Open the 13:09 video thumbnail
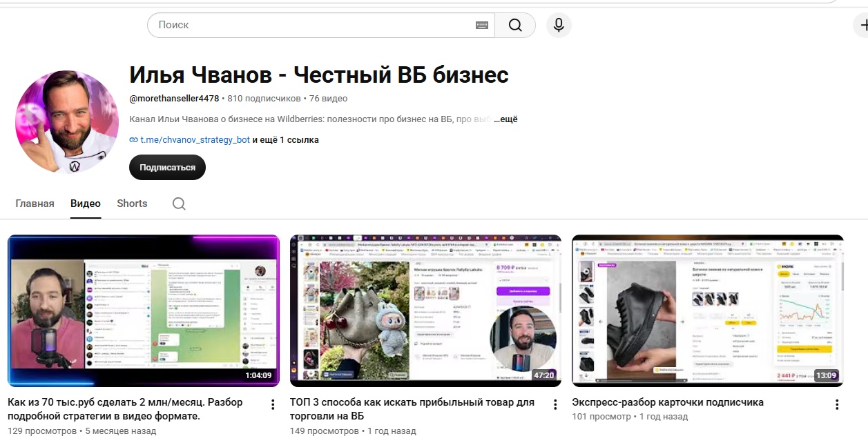 pyautogui.click(x=708, y=310)
